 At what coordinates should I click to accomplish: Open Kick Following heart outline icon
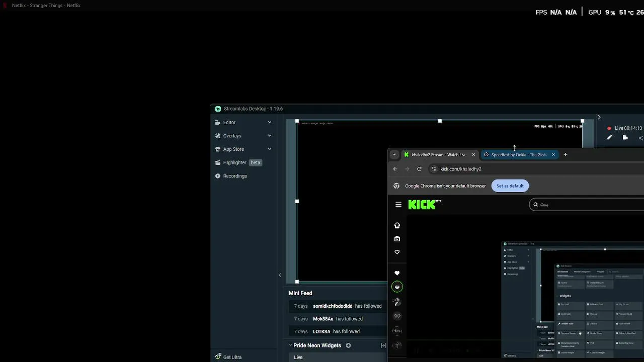[397, 252]
